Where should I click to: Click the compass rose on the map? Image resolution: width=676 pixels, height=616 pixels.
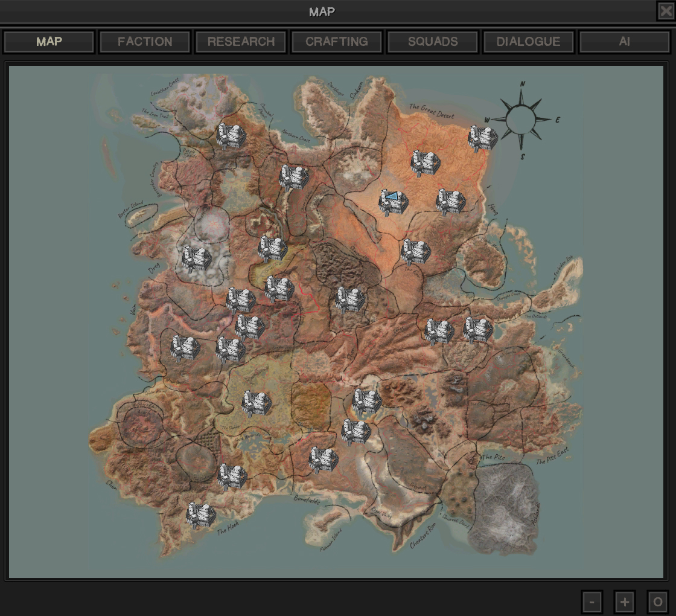tap(522, 119)
